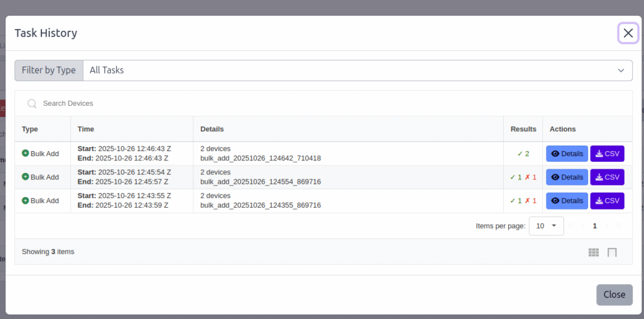Sort by the Time column header

click(86, 129)
